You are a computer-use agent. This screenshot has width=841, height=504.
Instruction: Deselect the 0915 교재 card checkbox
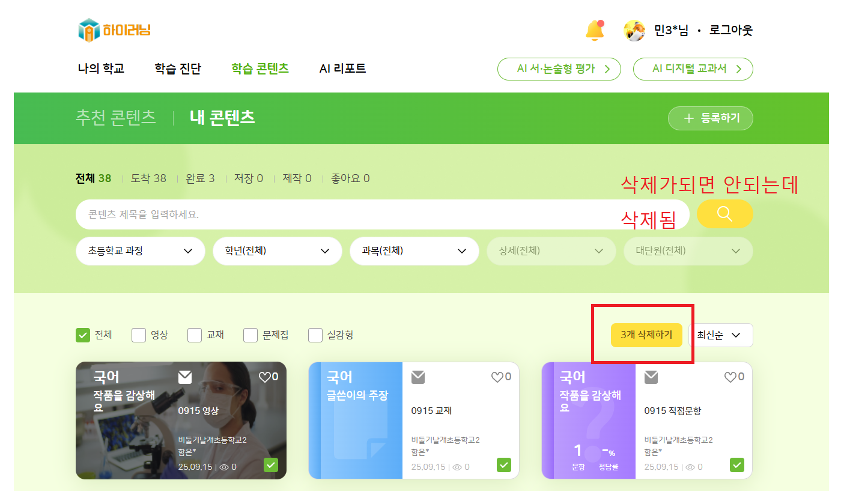coord(504,465)
